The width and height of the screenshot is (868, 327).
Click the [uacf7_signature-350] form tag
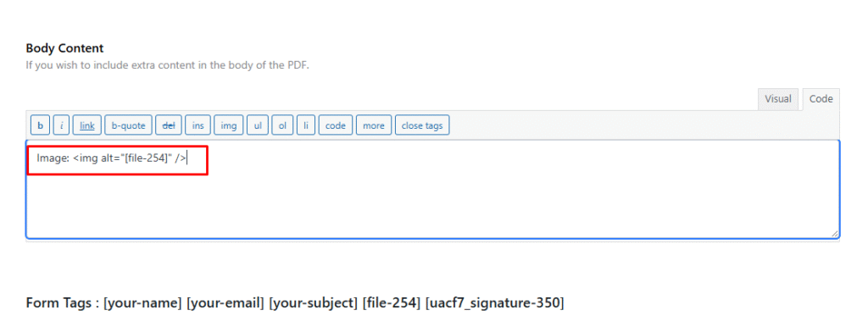pyautogui.click(x=495, y=302)
